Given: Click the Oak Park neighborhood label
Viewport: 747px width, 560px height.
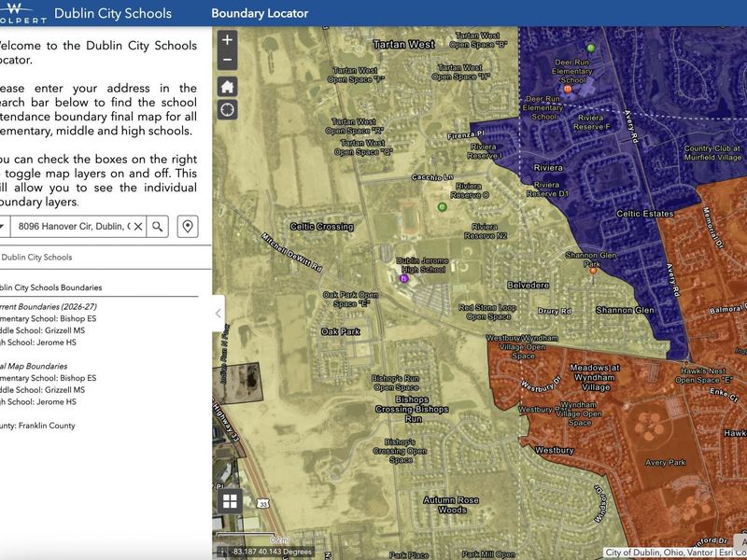Looking at the screenshot, I should 341,331.
